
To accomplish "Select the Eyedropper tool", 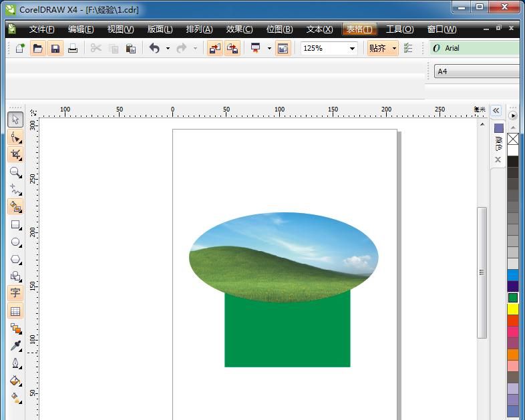I will point(15,346).
